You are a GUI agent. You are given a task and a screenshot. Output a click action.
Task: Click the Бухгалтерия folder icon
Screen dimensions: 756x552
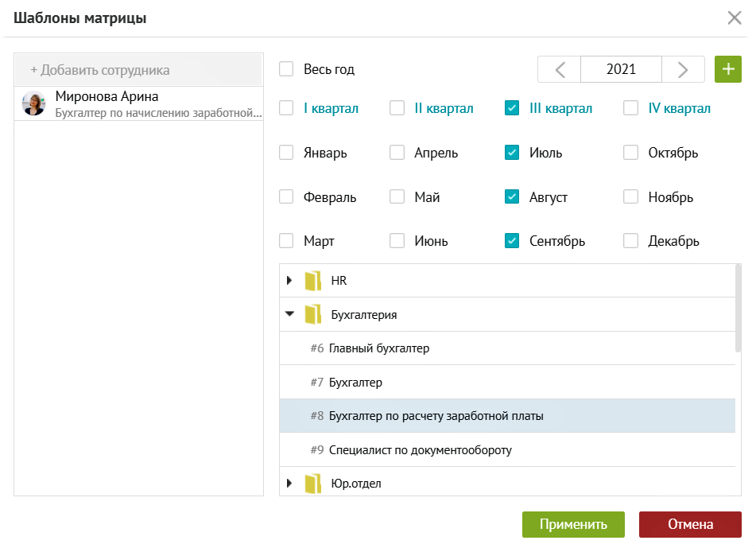[312, 314]
